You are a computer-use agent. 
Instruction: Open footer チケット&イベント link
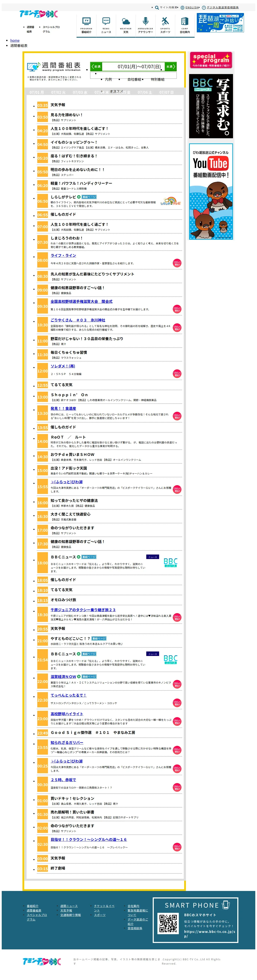[x=104, y=908]
